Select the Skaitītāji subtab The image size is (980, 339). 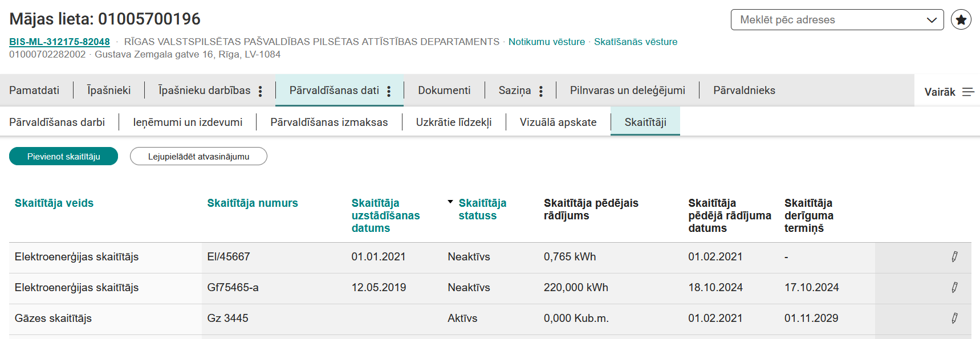[x=645, y=122]
